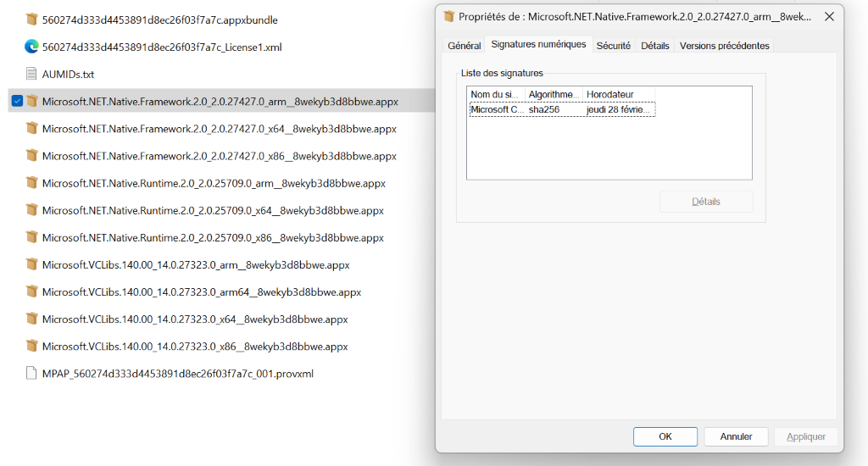Click the Edge icon of License1.xml file
Image resolution: width=868 pixels, height=466 pixels.
[31, 47]
